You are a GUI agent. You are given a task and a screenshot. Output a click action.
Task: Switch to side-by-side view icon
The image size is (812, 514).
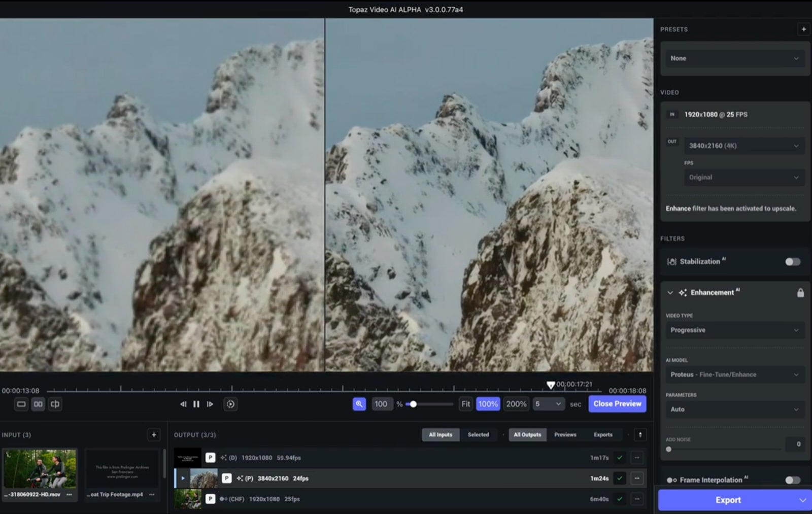[38, 404]
